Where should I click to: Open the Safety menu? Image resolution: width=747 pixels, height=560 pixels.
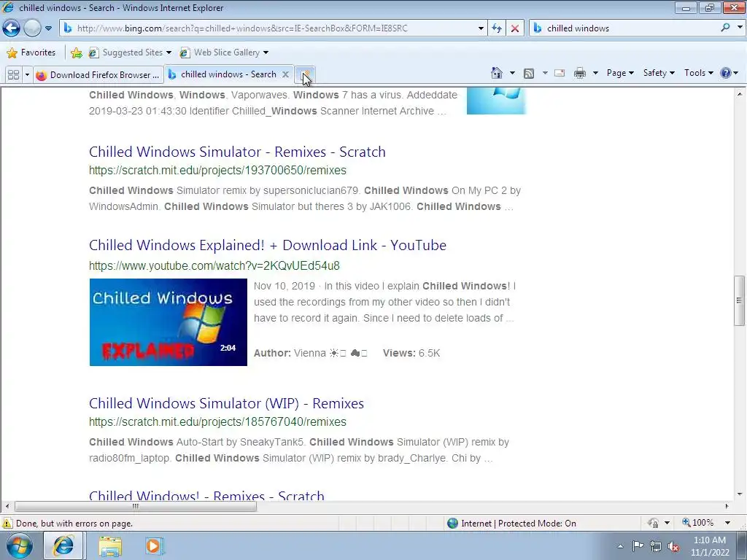coord(659,73)
